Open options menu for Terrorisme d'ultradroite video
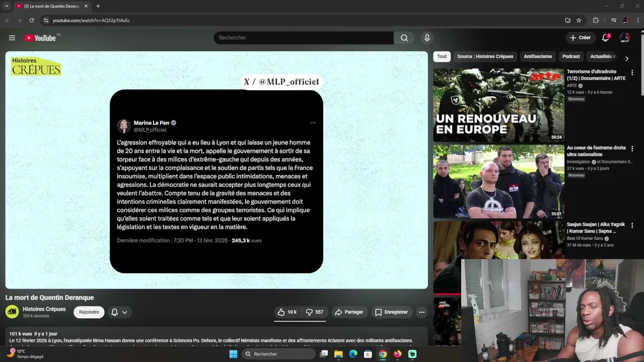Screen dimensions: 644x362 pyautogui.click(x=632, y=72)
